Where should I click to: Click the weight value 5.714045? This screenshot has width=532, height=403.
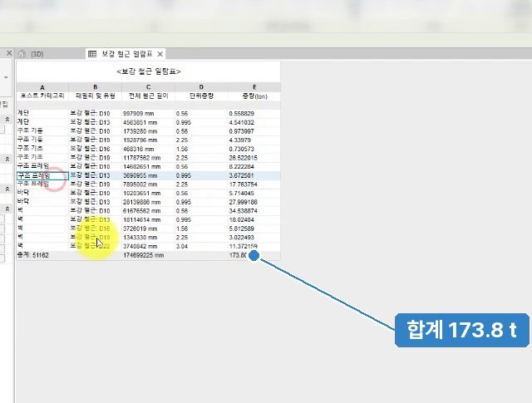[x=254, y=193]
